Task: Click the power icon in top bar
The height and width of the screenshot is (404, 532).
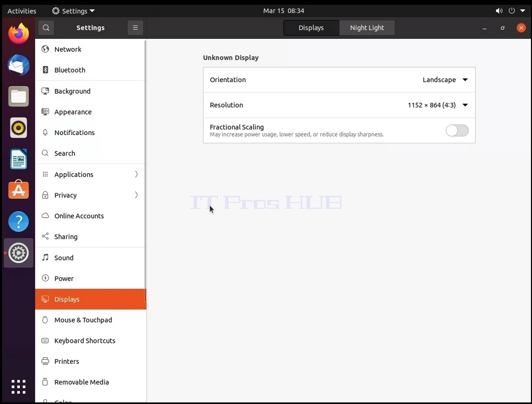Action: click(512, 11)
